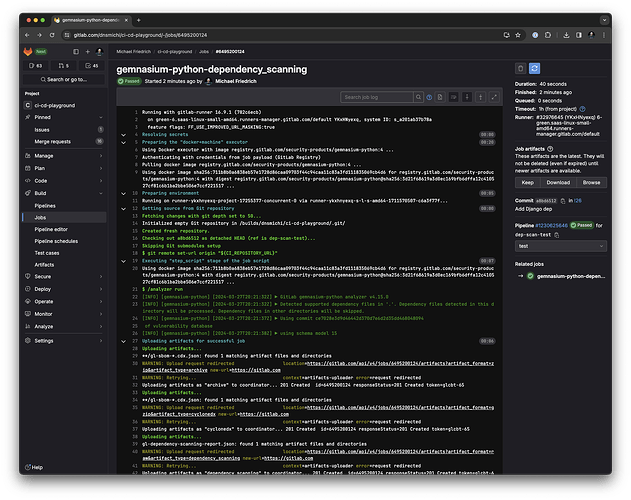Collapse the 'Resolving secrets' log section
Screen dimensions: 631x500
pyautogui.click(x=124, y=133)
